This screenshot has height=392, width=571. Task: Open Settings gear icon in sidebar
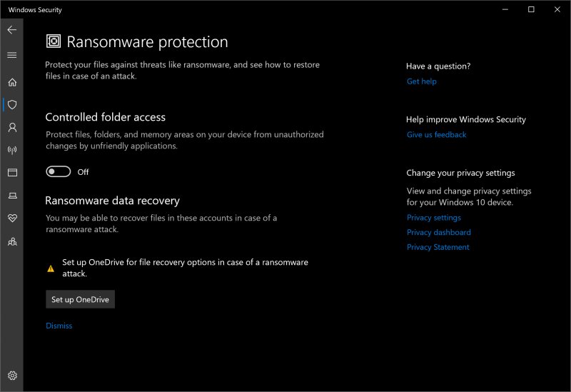pyautogui.click(x=12, y=376)
